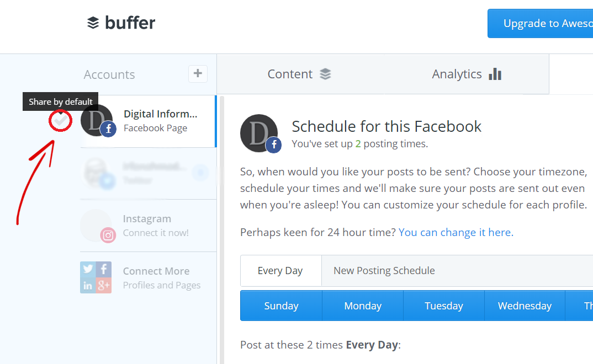Click the Facebook icon under Connect More
Screen dimensions: 593x364
coord(103,270)
